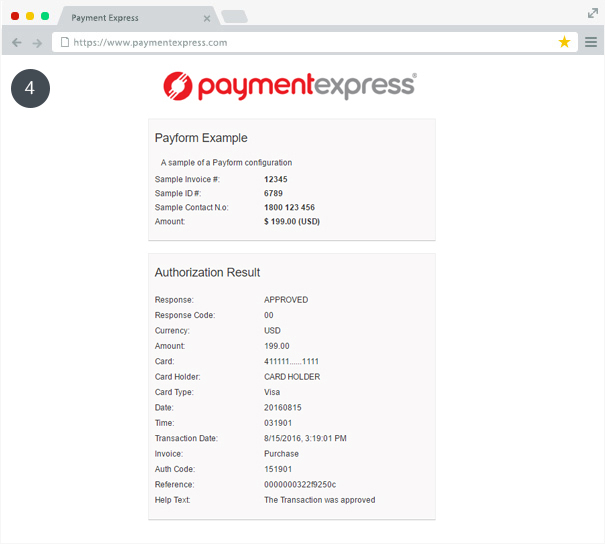Click the yellow bookmark star
This screenshot has height=544, width=605.
tap(564, 42)
